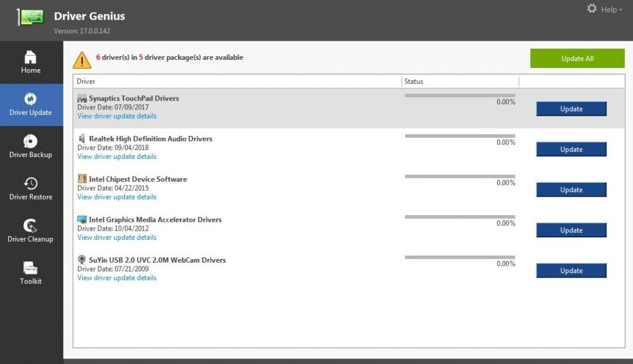Update the SuYin USB WebCam Drivers

(x=571, y=270)
